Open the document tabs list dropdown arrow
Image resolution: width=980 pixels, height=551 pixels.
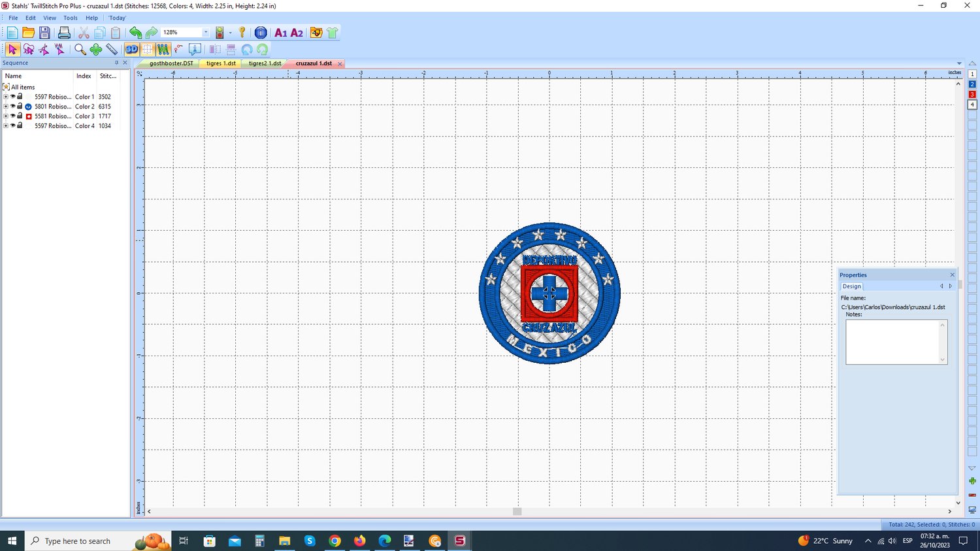coord(959,63)
